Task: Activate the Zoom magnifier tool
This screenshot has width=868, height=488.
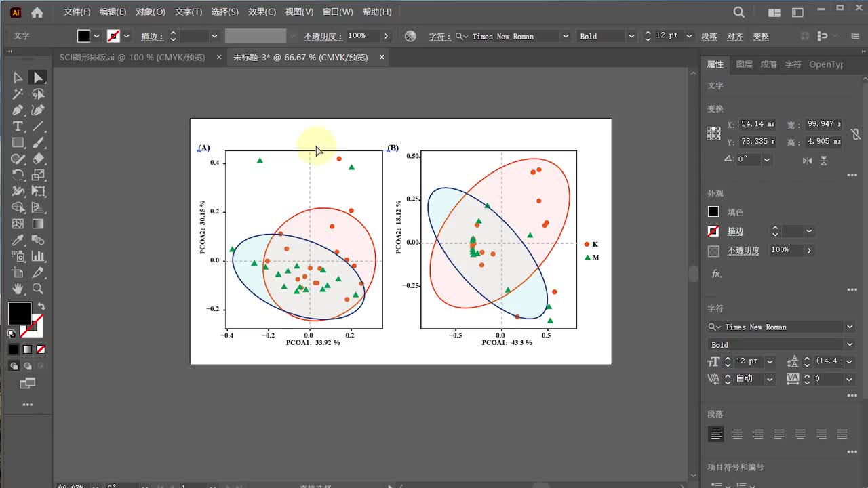Action: click(x=38, y=289)
